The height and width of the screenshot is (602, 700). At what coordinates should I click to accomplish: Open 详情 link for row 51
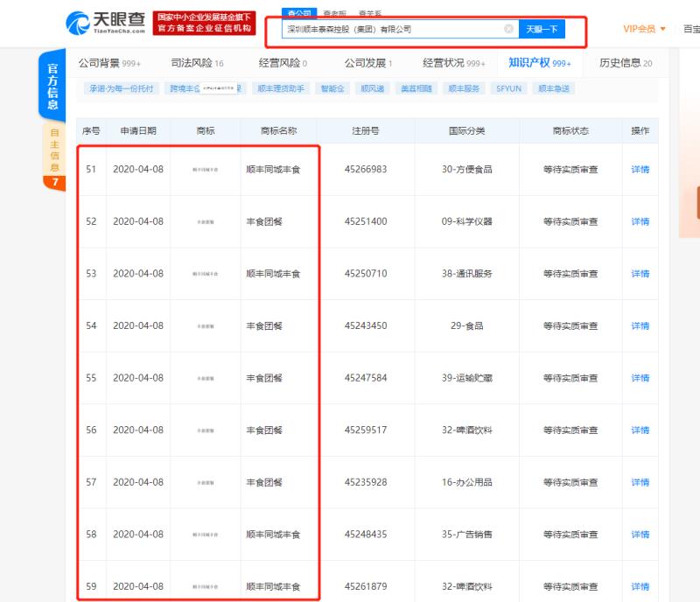point(640,169)
